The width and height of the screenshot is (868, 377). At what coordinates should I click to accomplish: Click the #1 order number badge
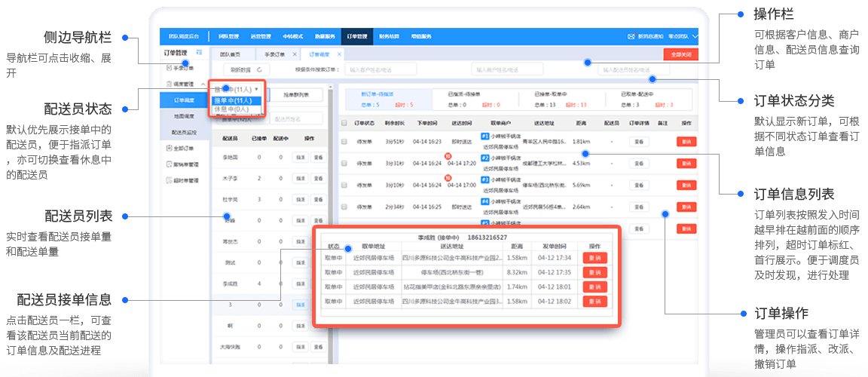[x=484, y=137]
